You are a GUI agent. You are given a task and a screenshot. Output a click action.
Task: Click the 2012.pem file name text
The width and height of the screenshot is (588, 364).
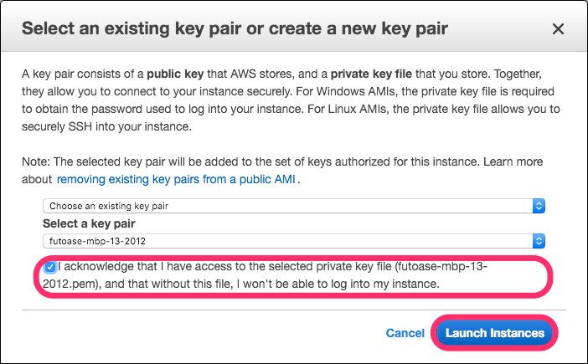[70, 284]
